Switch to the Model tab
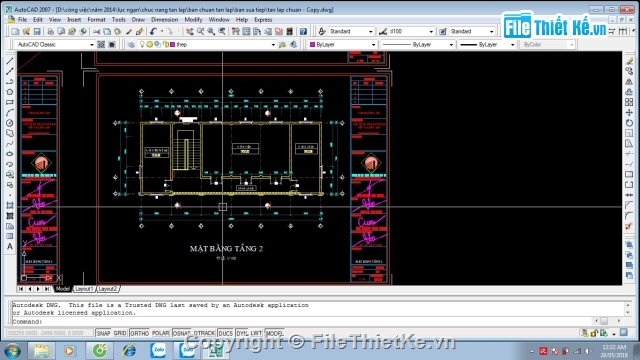 62,289
